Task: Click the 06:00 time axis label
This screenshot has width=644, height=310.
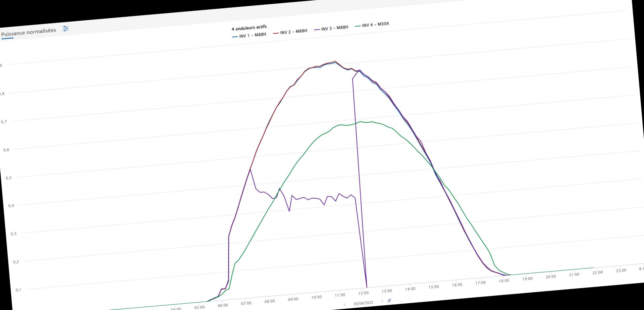Action: click(223, 305)
